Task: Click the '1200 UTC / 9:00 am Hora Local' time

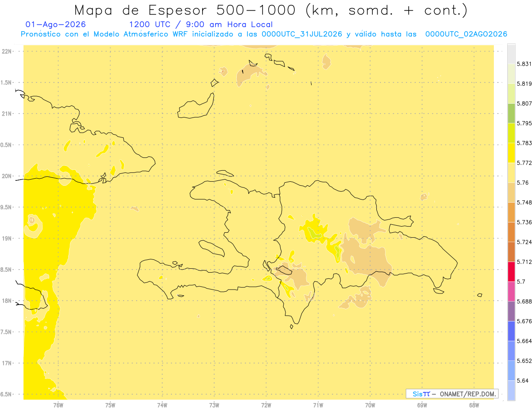Action: pyautogui.click(x=201, y=24)
